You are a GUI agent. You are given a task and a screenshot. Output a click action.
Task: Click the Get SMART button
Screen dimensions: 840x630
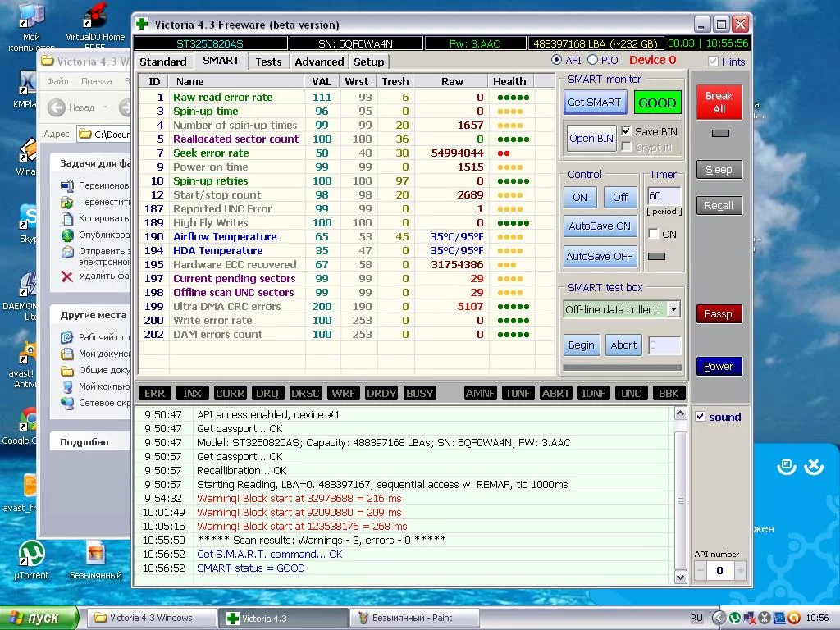pos(595,103)
